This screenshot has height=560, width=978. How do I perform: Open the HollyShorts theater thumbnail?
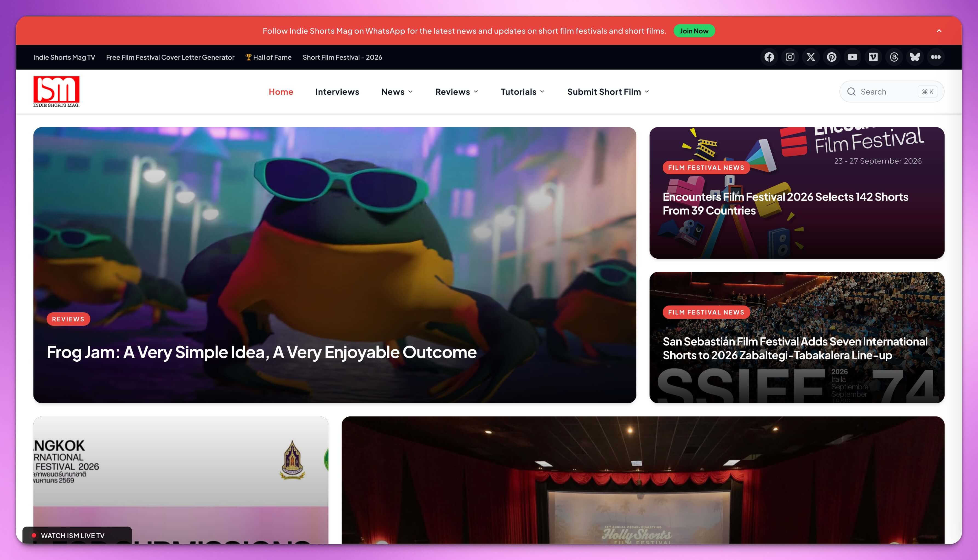(643, 480)
